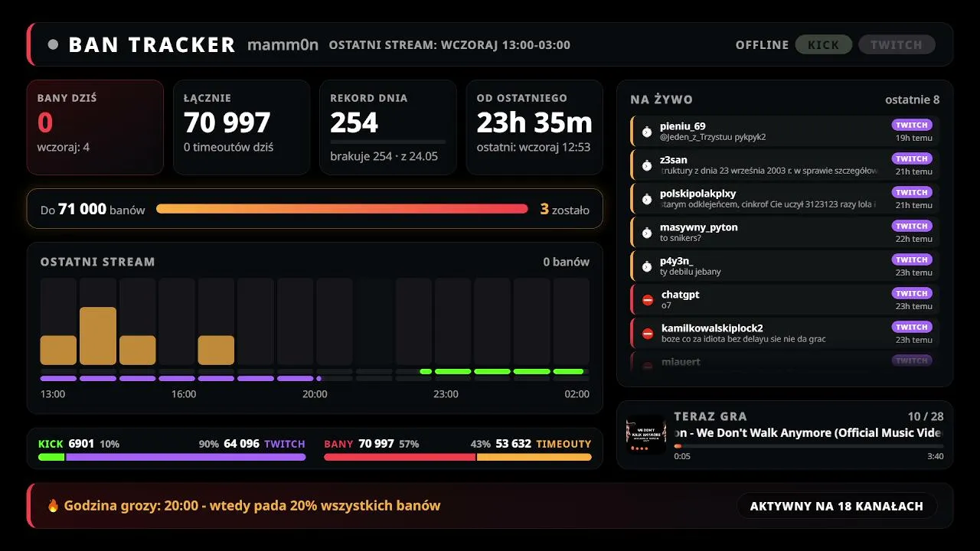980x551 pixels.
Task: Click the '64 096 TWITCH' label
Action: [x=264, y=444]
